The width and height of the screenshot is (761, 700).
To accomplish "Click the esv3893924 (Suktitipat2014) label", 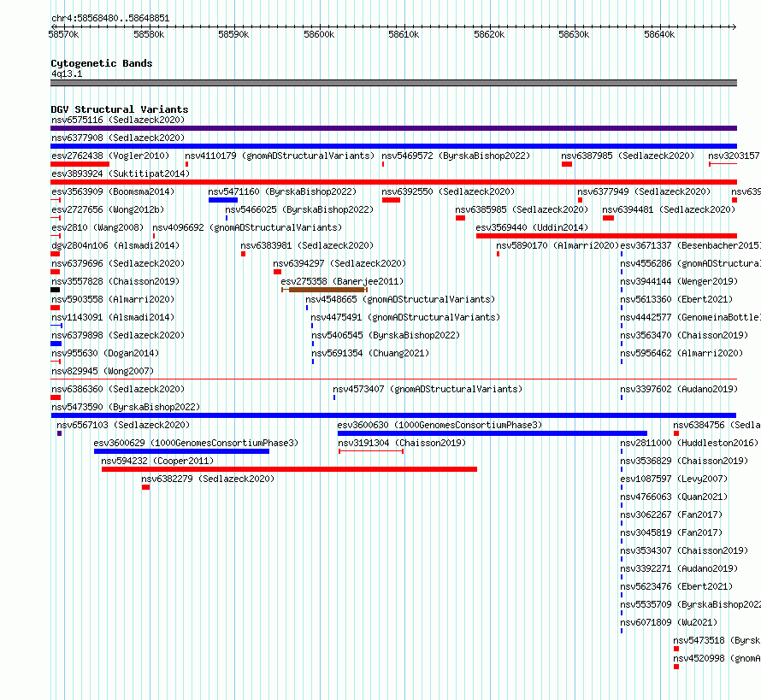I will pos(121,174).
